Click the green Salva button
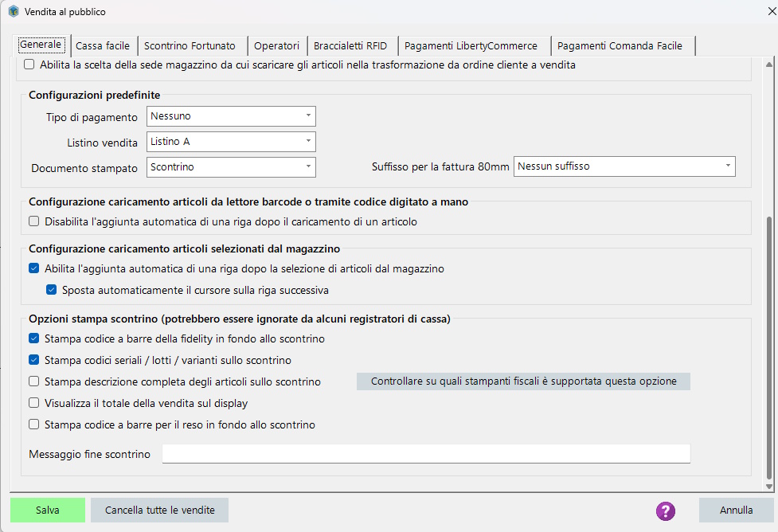The width and height of the screenshot is (778, 532). pos(48,510)
